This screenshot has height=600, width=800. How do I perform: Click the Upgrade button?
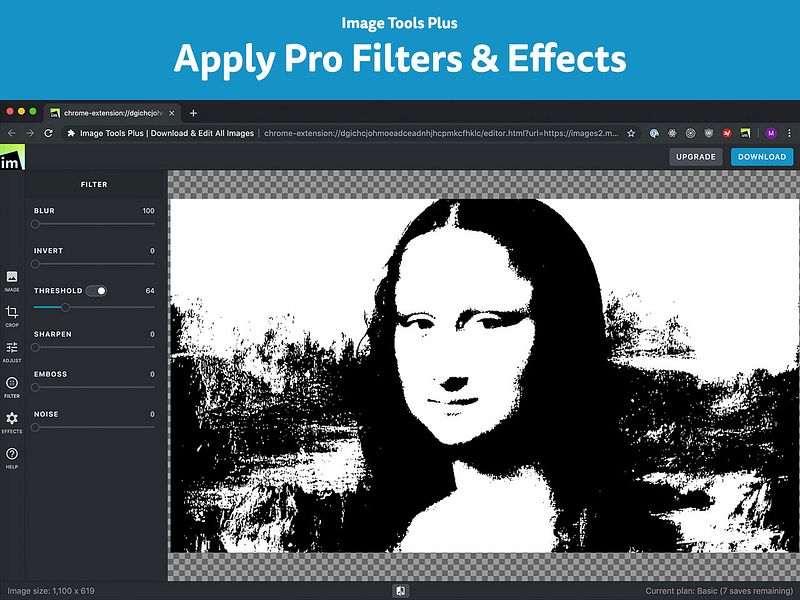pos(695,157)
